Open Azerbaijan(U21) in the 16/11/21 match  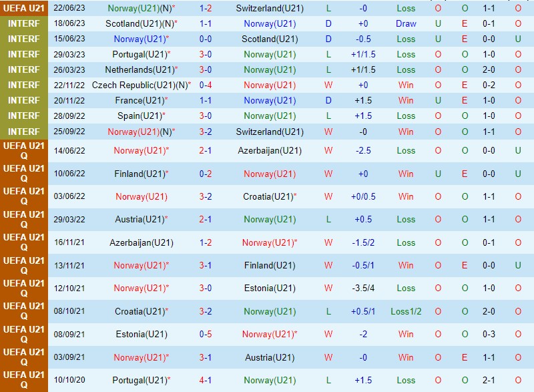coord(142,242)
